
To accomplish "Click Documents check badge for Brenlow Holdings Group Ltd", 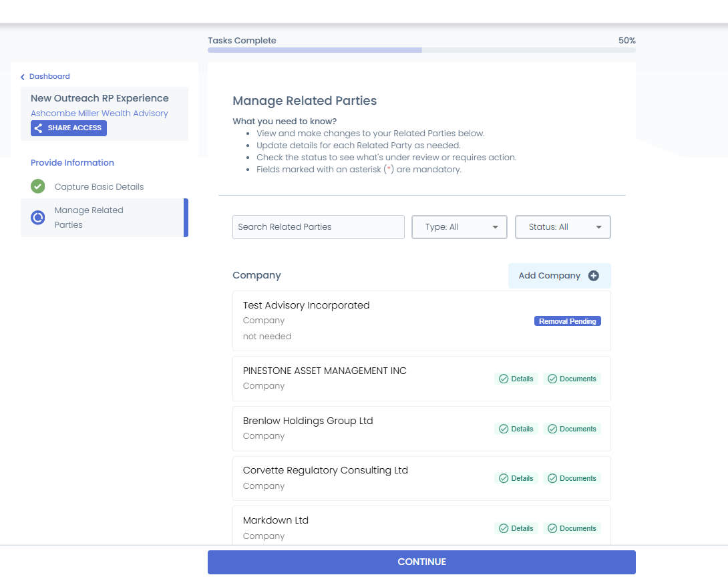I will tap(572, 429).
